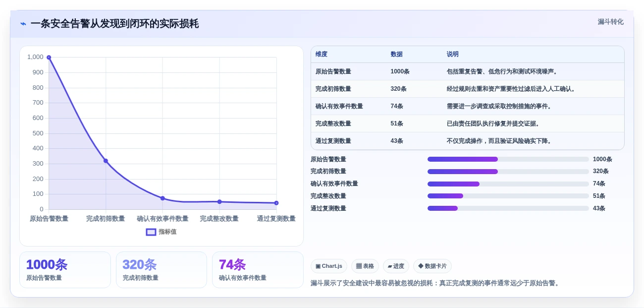Click the chart data point at 完成整改数量

[219, 202]
